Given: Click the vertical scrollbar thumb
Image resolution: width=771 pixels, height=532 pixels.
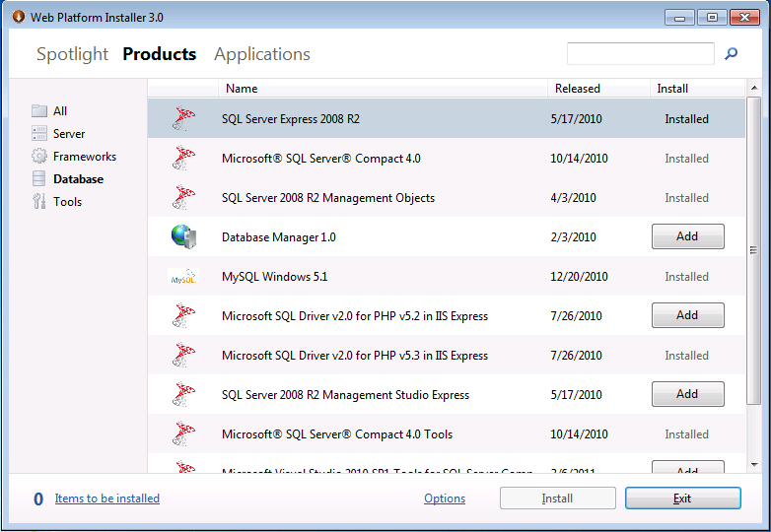Looking at the screenshot, I should coord(754,250).
